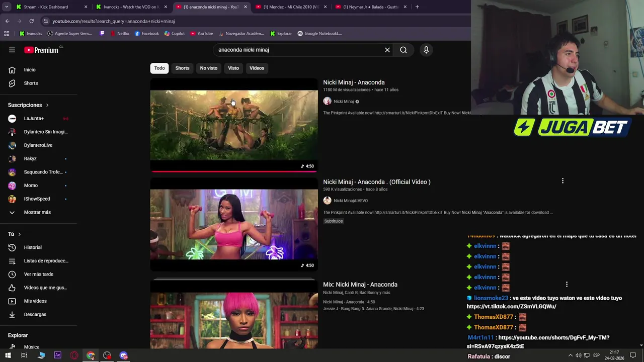Open more options for the Mix result
The image size is (644, 362).
tap(567, 285)
